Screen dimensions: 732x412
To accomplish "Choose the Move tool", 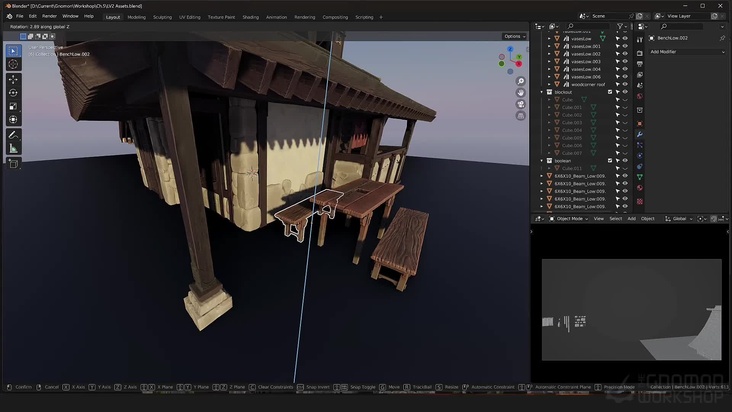I will click(13, 80).
